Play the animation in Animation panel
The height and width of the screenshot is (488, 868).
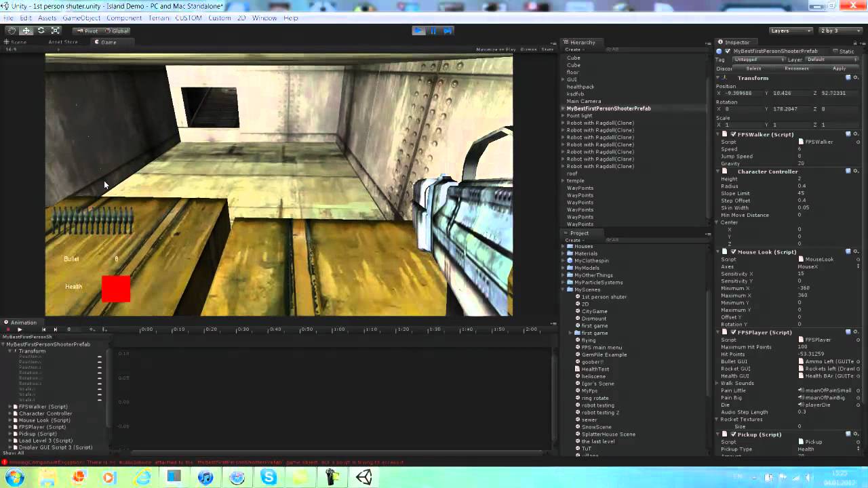(19, 329)
